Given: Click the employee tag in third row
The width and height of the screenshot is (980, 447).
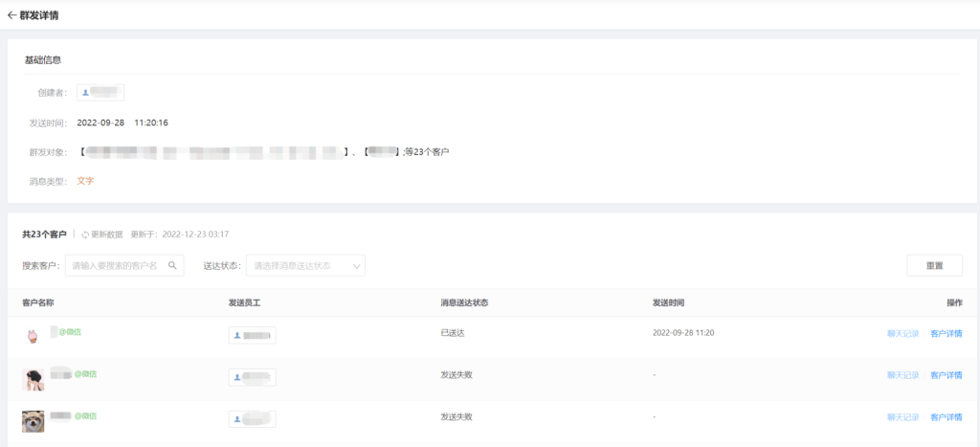Looking at the screenshot, I should pyautogui.click(x=253, y=419).
